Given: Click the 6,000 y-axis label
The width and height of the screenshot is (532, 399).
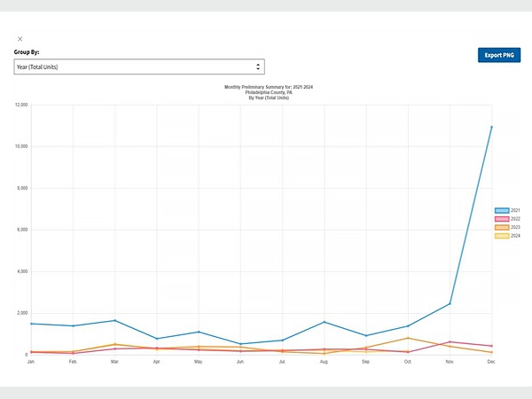Looking at the screenshot, I should click(22, 230).
